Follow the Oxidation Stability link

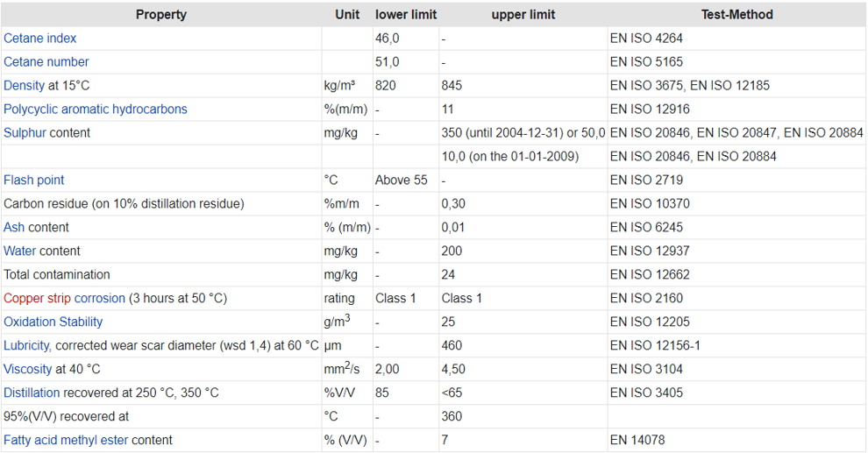coord(53,322)
